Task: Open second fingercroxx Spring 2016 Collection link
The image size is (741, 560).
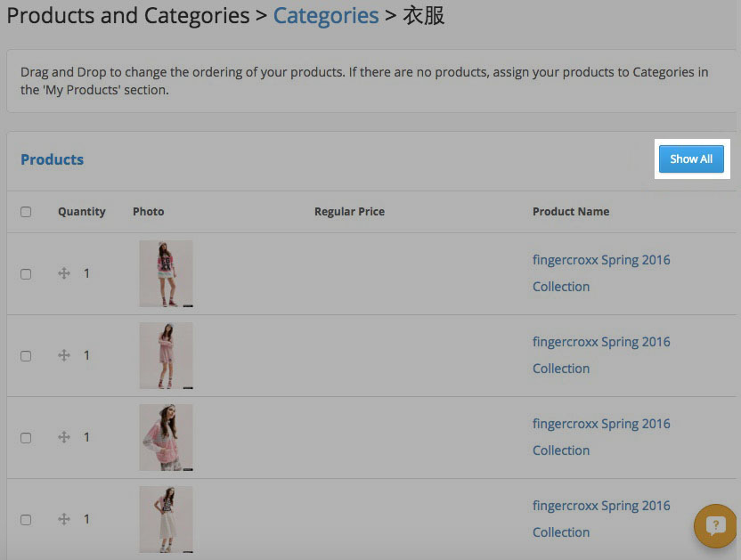Action: click(x=601, y=355)
